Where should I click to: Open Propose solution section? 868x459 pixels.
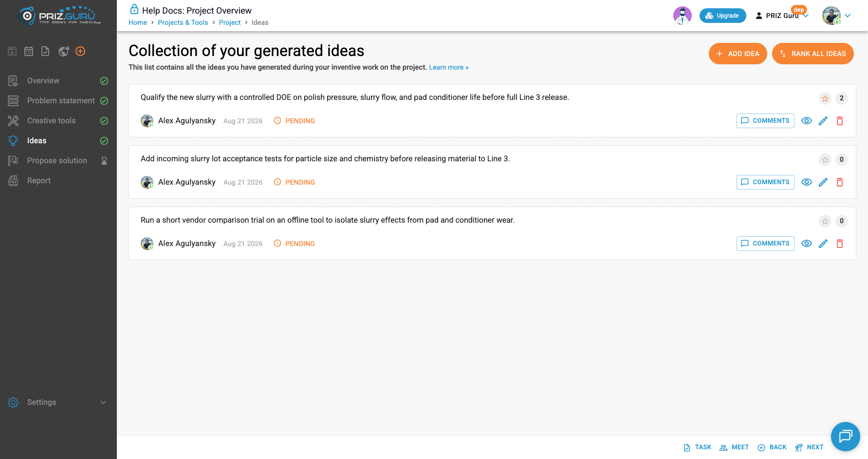pyautogui.click(x=58, y=161)
